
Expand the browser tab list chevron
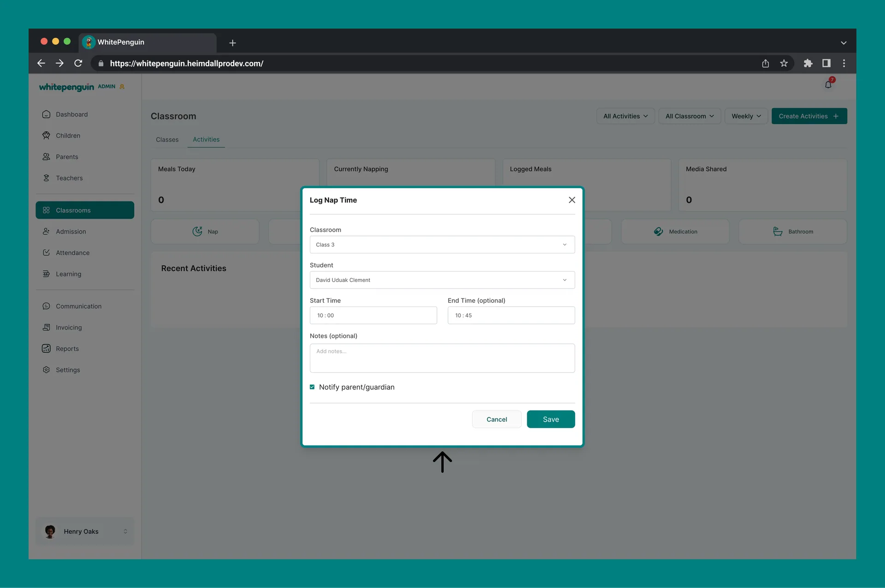click(844, 43)
